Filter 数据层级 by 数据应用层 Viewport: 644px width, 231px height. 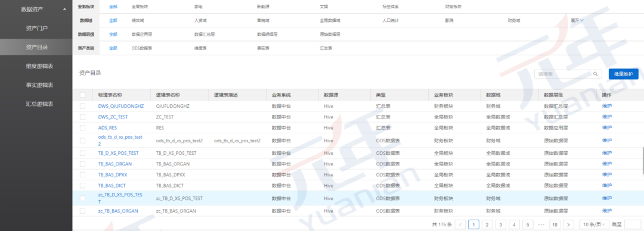click(x=142, y=35)
